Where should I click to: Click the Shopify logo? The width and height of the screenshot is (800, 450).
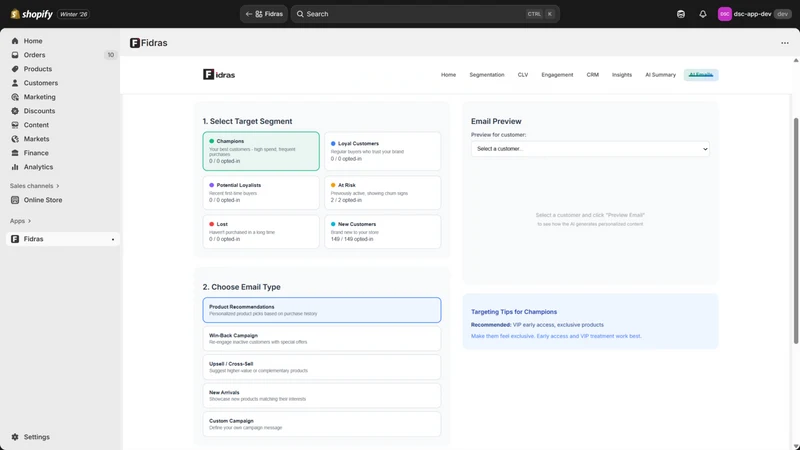click(32, 14)
